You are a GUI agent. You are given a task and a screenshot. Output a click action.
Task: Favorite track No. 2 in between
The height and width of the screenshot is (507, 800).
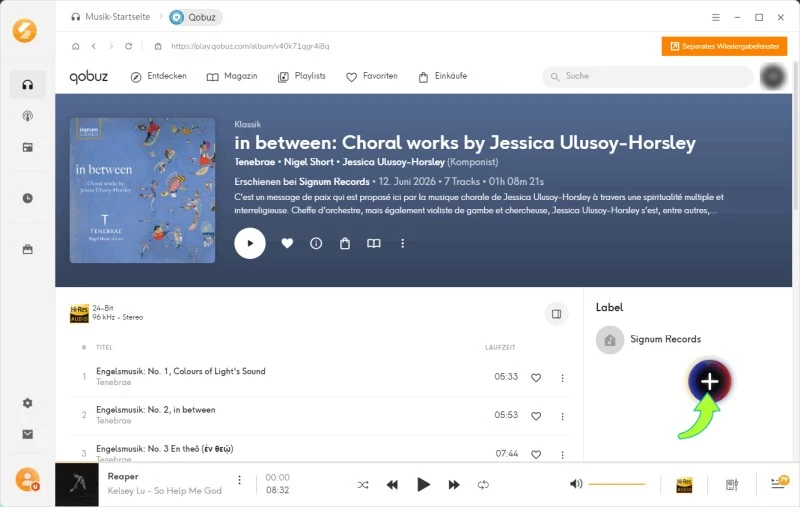536,416
